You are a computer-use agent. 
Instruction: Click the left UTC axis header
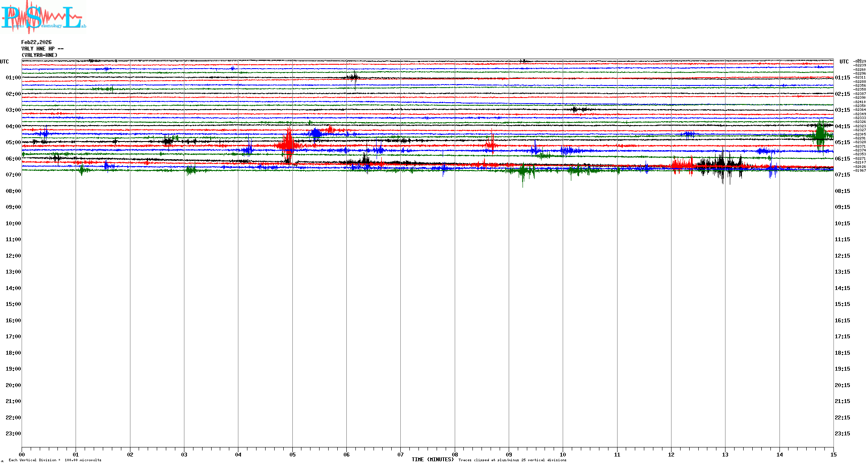click(4, 62)
